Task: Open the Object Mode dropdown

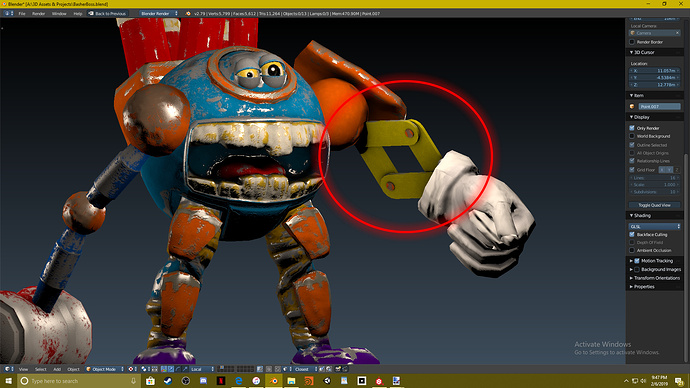Action: [105, 369]
